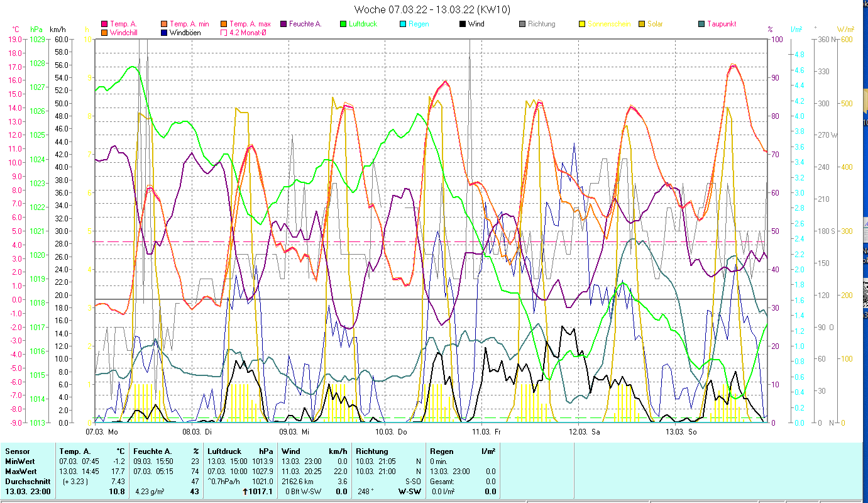Click the 1029 hPa axis value
The image size is (868, 503).
(x=38, y=40)
